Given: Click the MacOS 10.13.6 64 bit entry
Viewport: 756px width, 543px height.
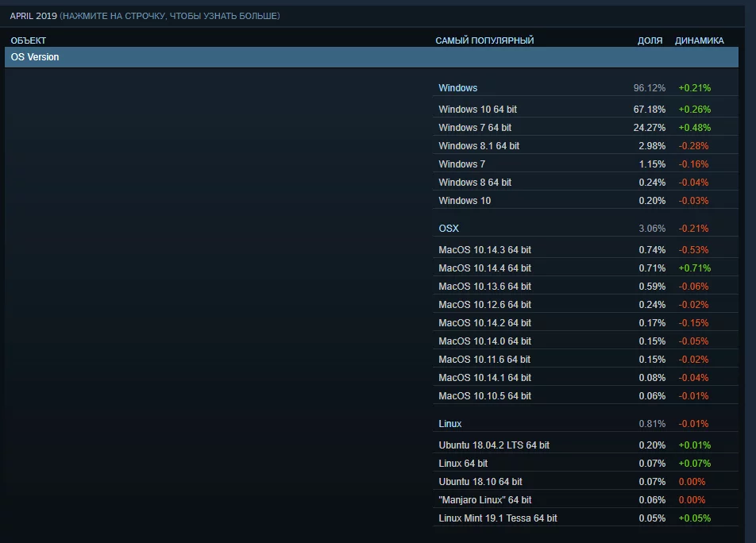Looking at the screenshot, I should coord(585,287).
